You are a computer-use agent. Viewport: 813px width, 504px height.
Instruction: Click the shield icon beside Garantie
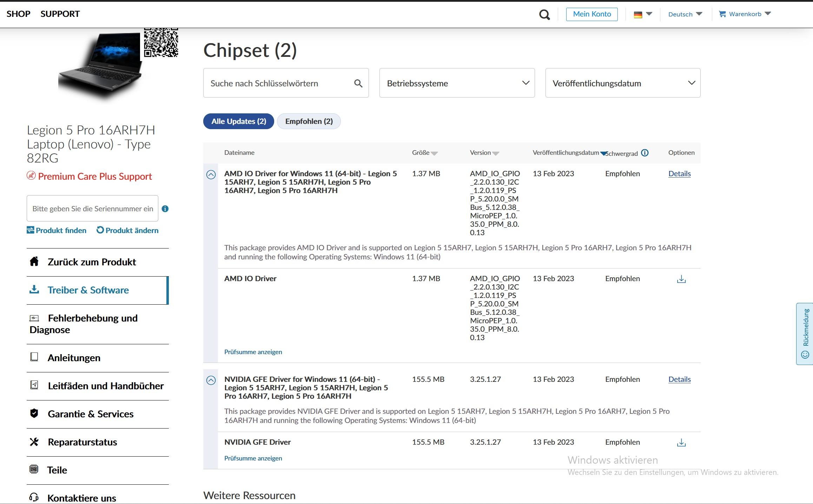click(34, 413)
